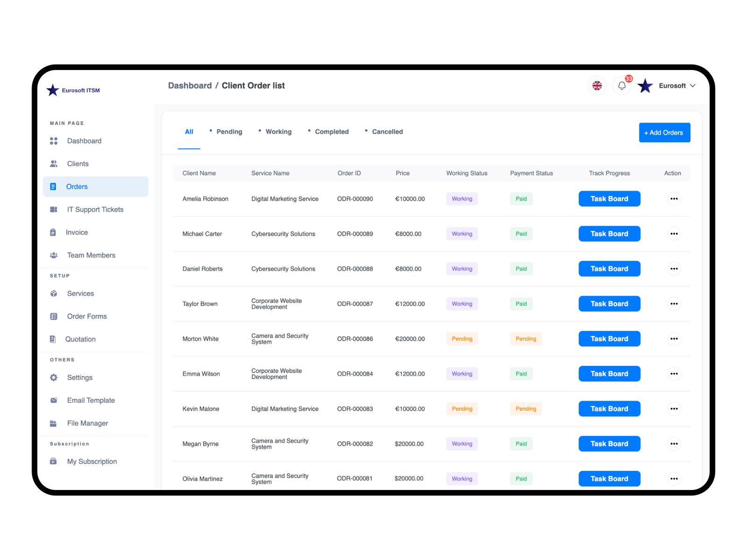The height and width of the screenshot is (560, 747).
Task: Click the Clients people icon
Action: pyautogui.click(x=54, y=164)
